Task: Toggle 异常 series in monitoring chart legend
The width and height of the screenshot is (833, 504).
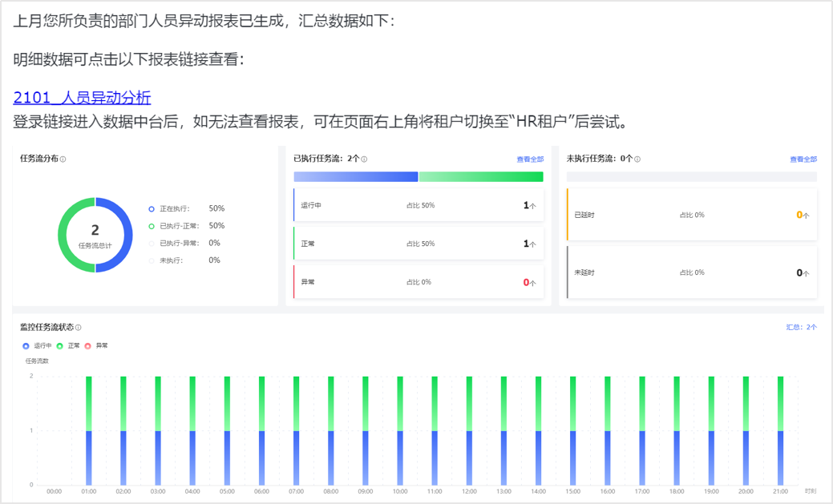Action: (x=96, y=346)
